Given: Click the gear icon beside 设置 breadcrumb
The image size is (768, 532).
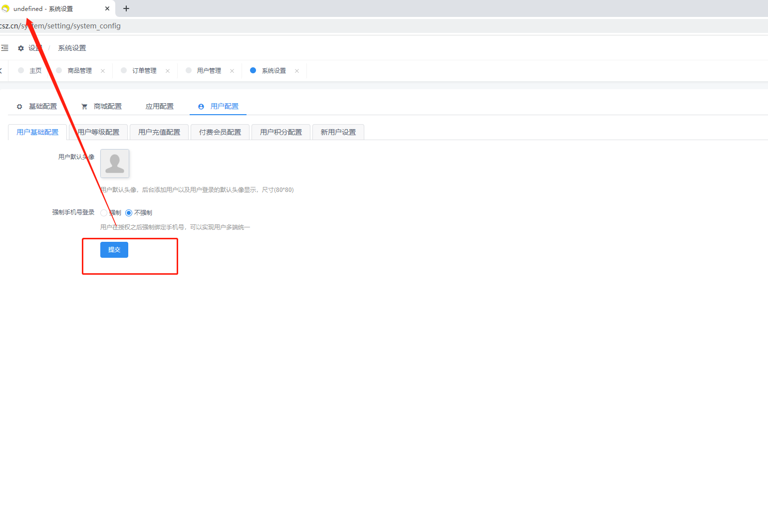Looking at the screenshot, I should tap(21, 48).
